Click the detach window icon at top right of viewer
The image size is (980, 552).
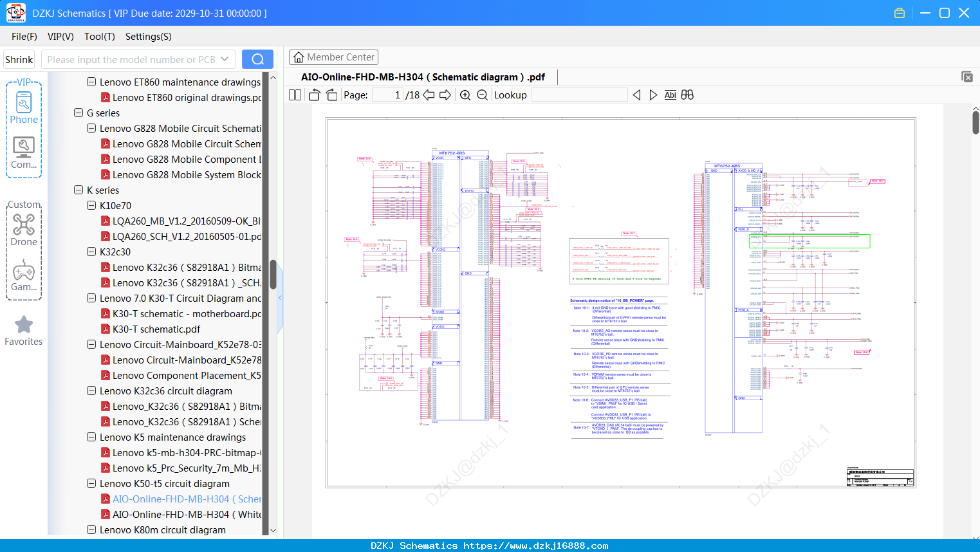pyautogui.click(x=967, y=77)
